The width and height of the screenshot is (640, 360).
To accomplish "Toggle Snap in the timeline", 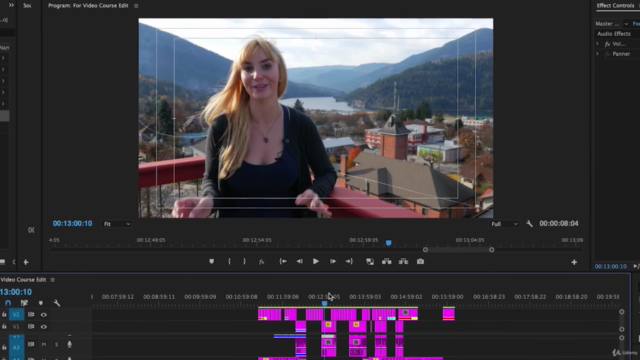I will coord(8,303).
